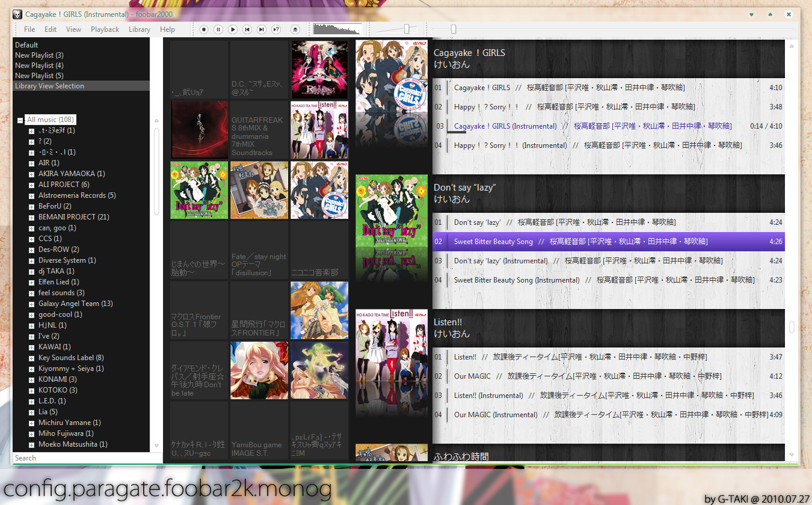The image size is (812, 505).
Task: Open the File menu
Action: (x=29, y=29)
